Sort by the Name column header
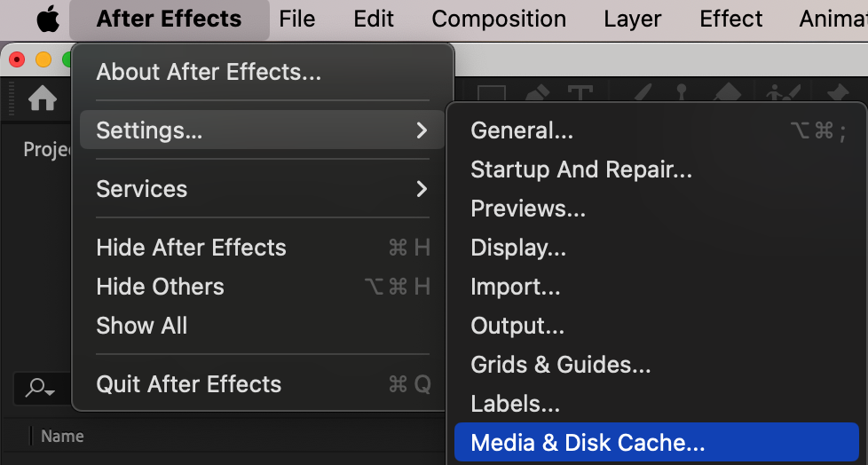The image size is (868, 465). tap(62, 436)
